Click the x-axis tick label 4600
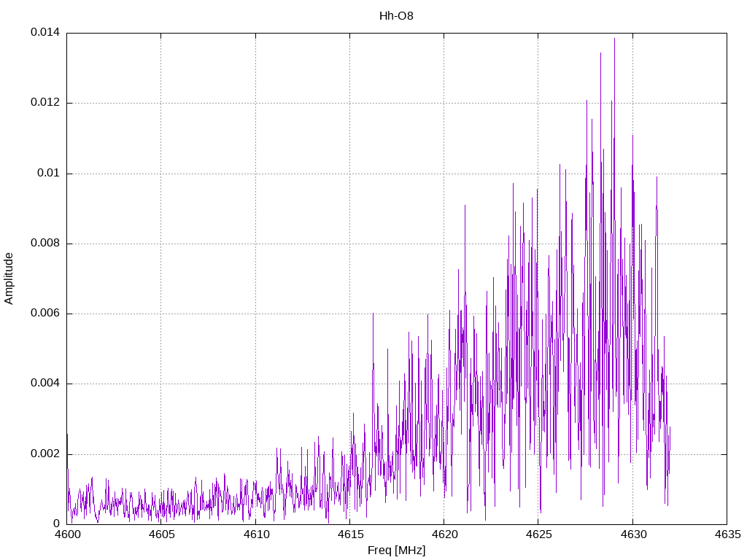The width and height of the screenshot is (747, 560). [x=66, y=534]
